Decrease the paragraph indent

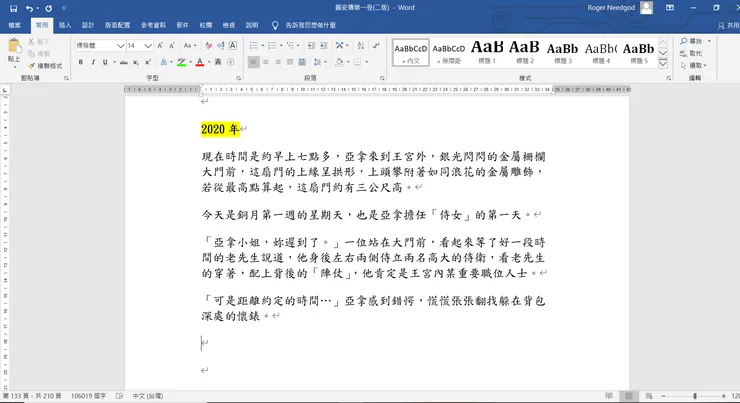click(311, 45)
